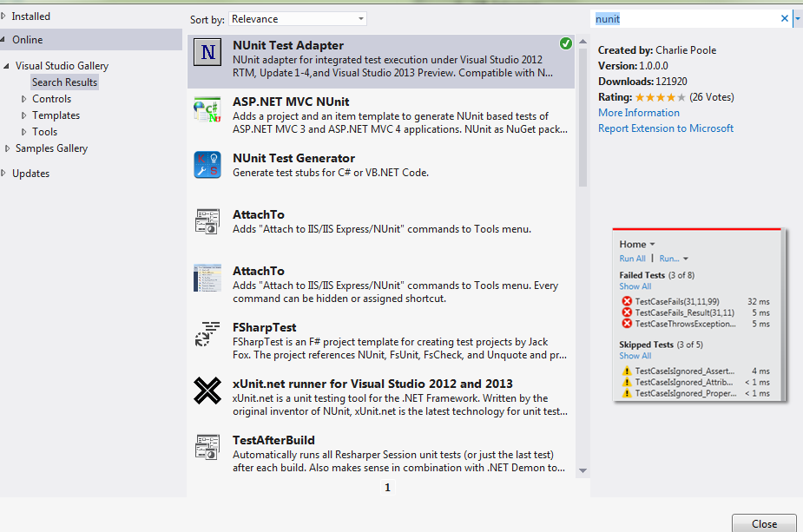This screenshot has height=532, width=803.
Task: Select the Samples Gallery label
Action: click(x=52, y=148)
